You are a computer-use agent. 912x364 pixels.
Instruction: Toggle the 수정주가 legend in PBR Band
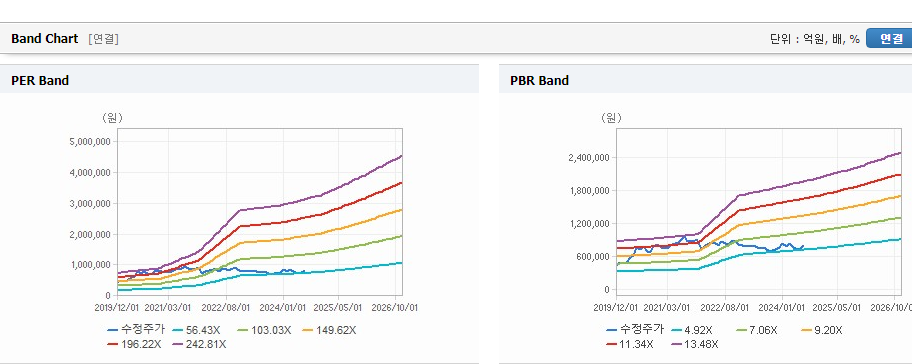[x=636, y=330]
